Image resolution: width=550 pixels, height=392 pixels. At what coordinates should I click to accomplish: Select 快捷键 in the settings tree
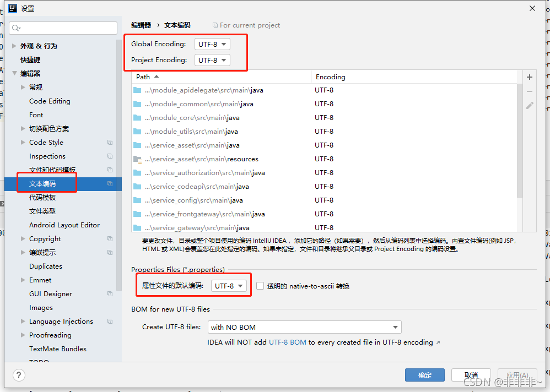click(x=30, y=60)
